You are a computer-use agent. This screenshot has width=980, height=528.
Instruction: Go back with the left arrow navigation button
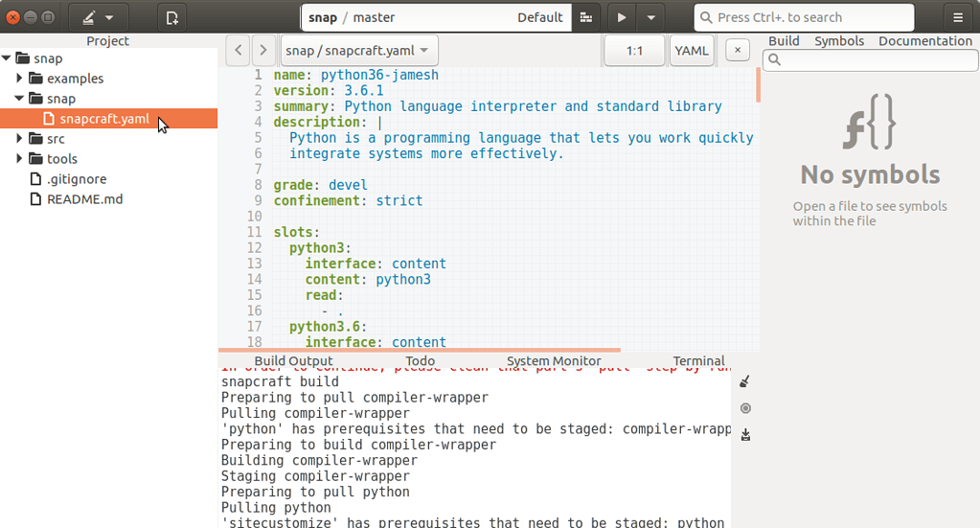pos(239,51)
